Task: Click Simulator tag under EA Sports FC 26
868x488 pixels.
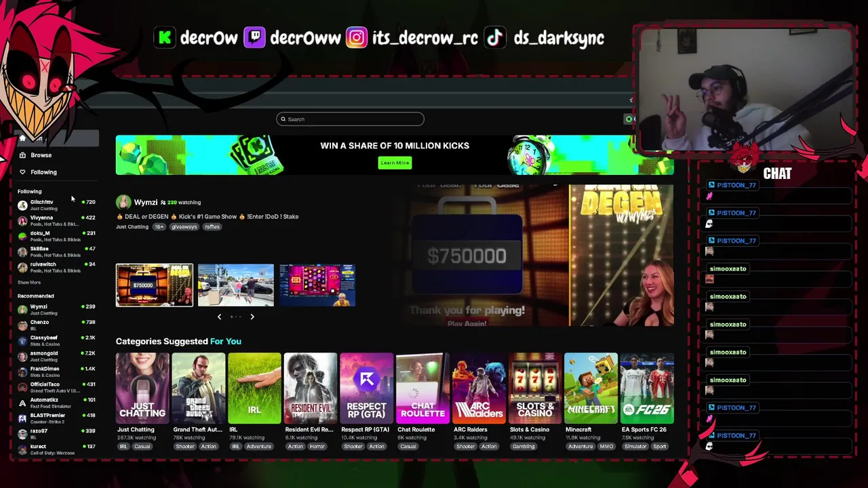Action: (x=635, y=447)
